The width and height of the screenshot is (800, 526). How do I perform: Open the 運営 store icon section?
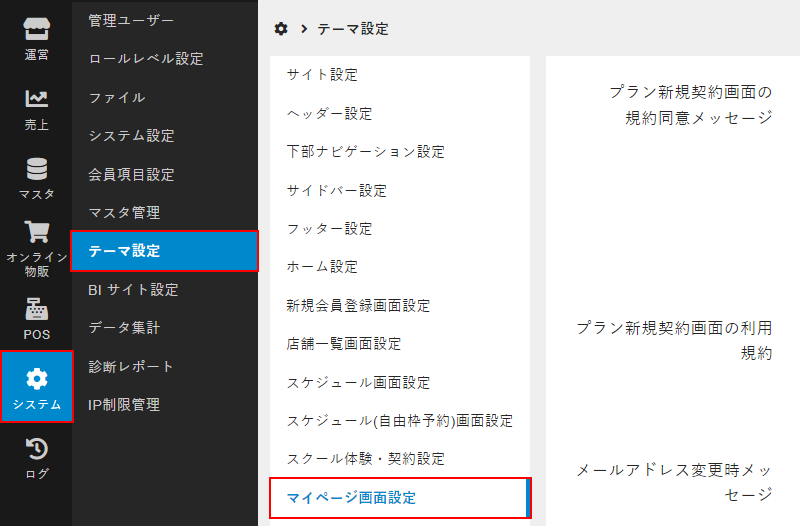[x=36, y=39]
